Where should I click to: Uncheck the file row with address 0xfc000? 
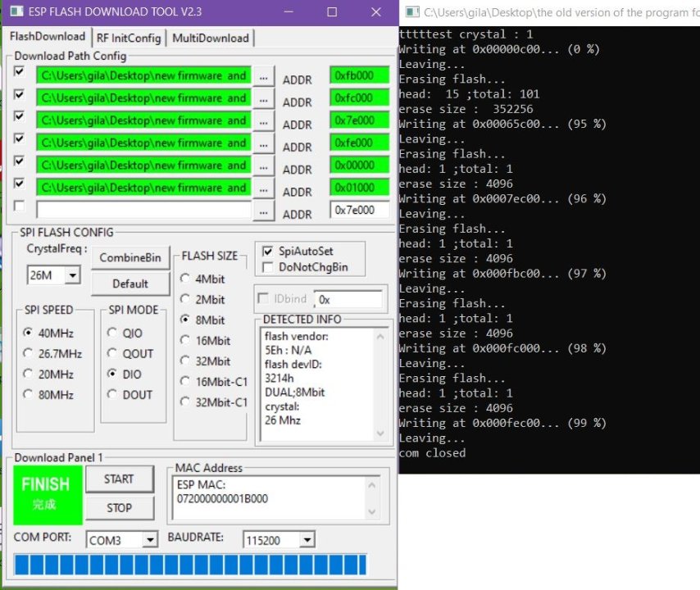[19, 94]
